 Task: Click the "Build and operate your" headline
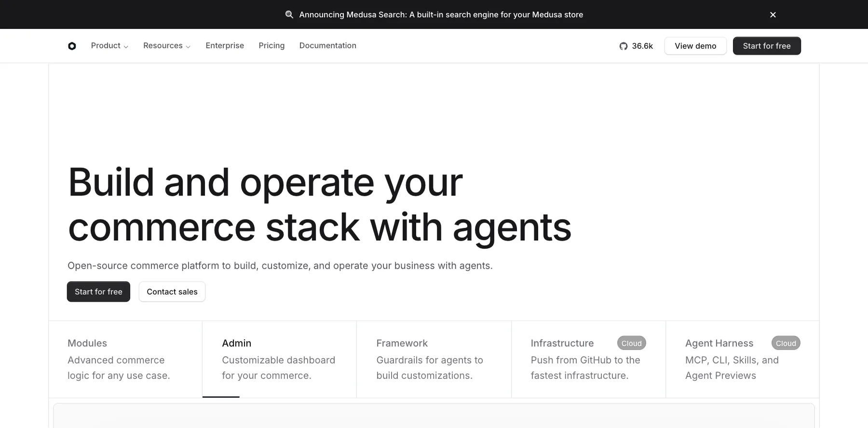pos(265,182)
